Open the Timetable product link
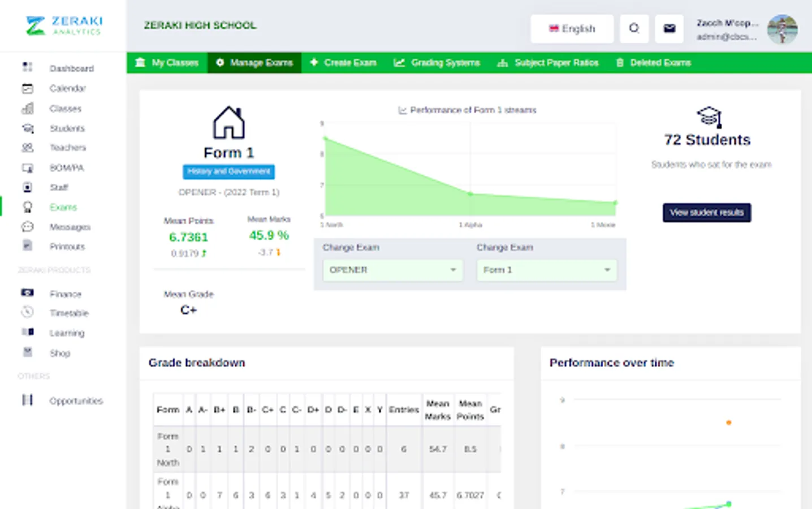Screen dimensions: 812x509 (x=69, y=313)
